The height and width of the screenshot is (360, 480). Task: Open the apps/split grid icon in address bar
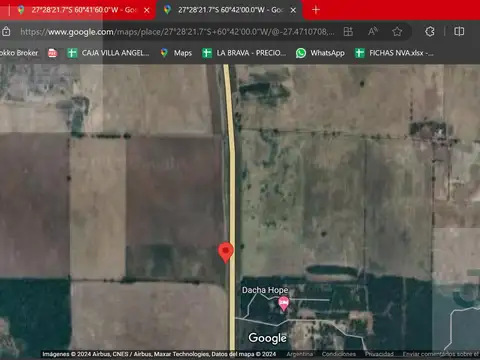[348, 32]
